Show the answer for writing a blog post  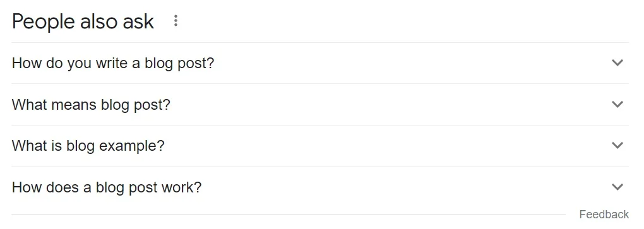320,63
